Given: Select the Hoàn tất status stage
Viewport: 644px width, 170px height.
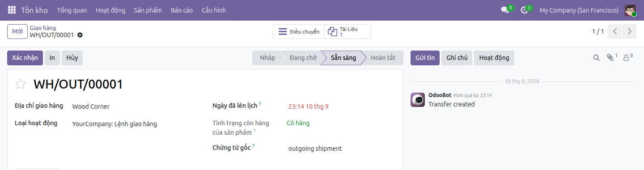Looking at the screenshot, I should point(383,58).
